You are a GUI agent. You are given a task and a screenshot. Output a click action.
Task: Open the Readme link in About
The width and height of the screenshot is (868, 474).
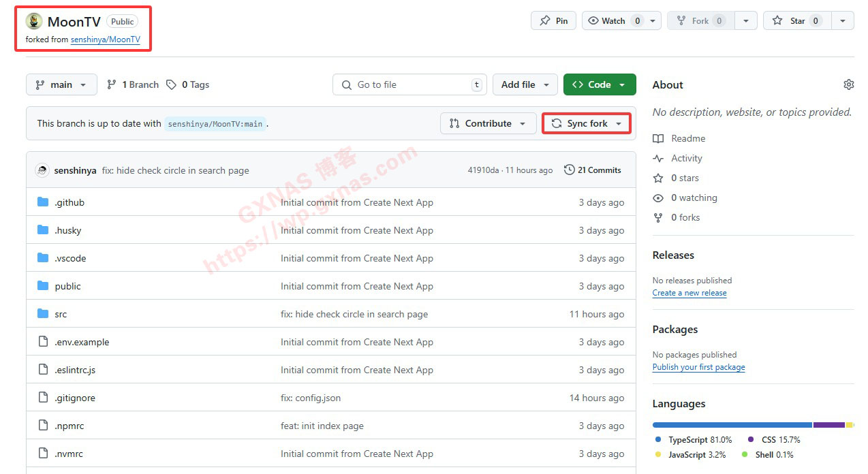(x=688, y=138)
